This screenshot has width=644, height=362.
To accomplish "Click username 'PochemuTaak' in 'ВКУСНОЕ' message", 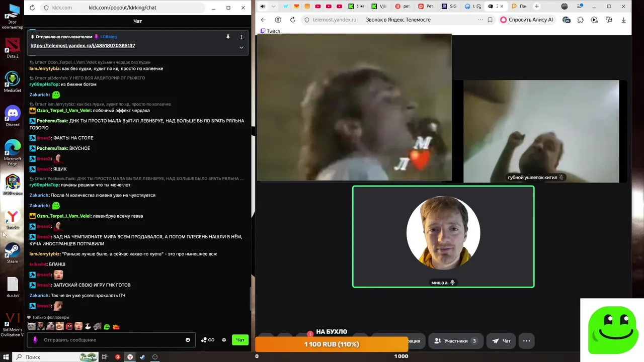I will pyautogui.click(x=52, y=148).
